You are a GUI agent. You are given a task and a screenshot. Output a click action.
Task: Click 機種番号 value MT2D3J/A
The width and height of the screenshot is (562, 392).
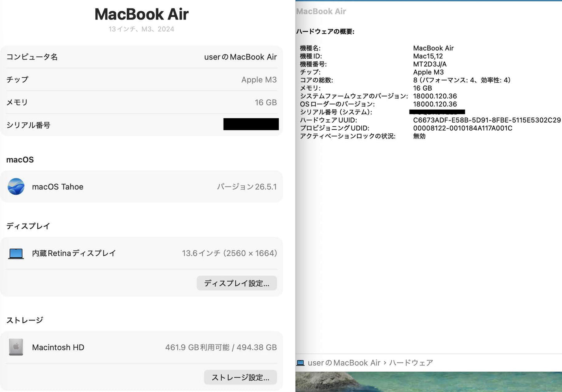[430, 64]
